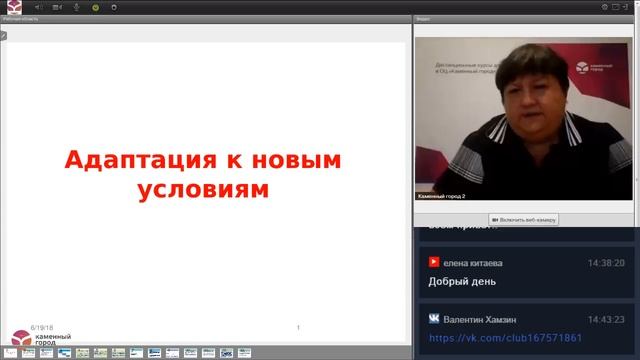
Task: Select the second slide thumbnail
Action: point(28,353)
